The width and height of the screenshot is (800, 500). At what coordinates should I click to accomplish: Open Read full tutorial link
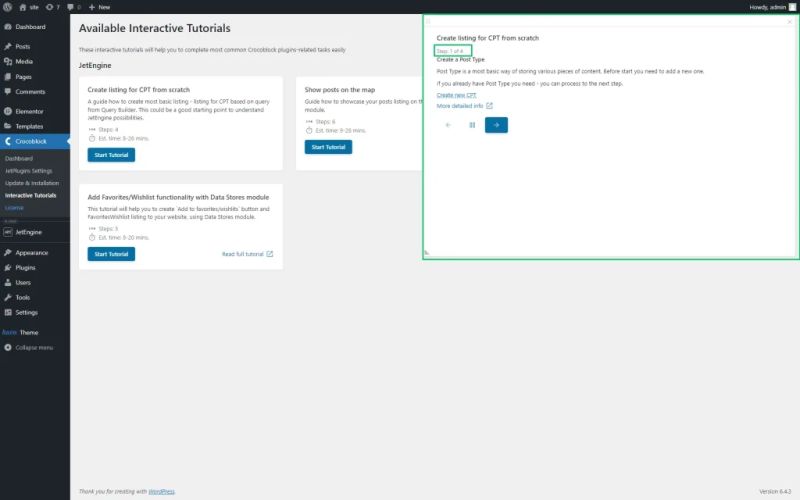pyautogui.click(x=247, y=254)
